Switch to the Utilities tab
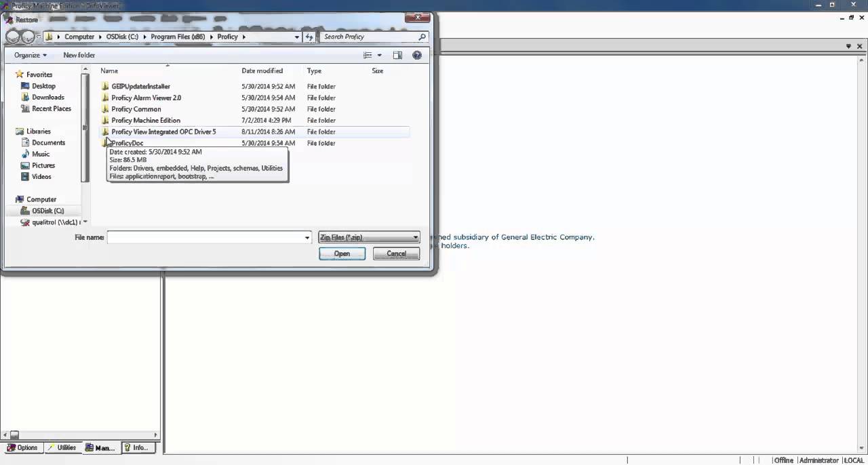This screenshot has height=465, width=868. (x=62, y=447)
